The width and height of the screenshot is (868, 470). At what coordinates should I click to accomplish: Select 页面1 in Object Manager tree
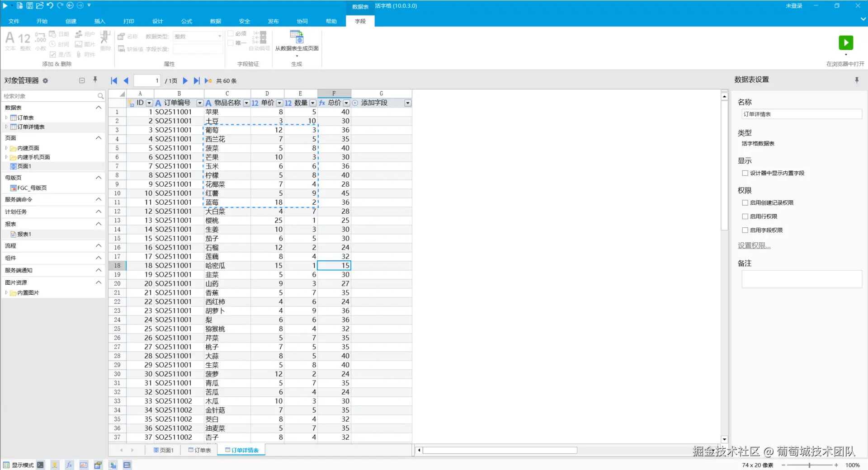(24, 166)
